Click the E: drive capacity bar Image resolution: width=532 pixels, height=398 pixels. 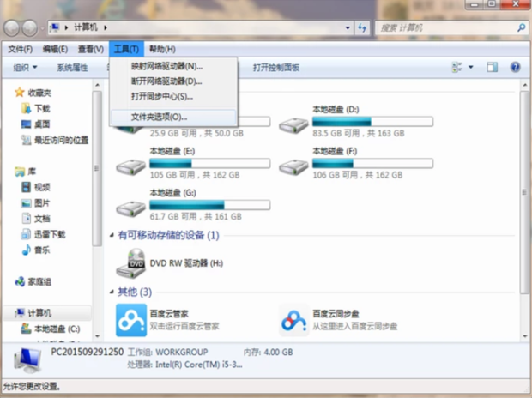[x=209, y=163]
